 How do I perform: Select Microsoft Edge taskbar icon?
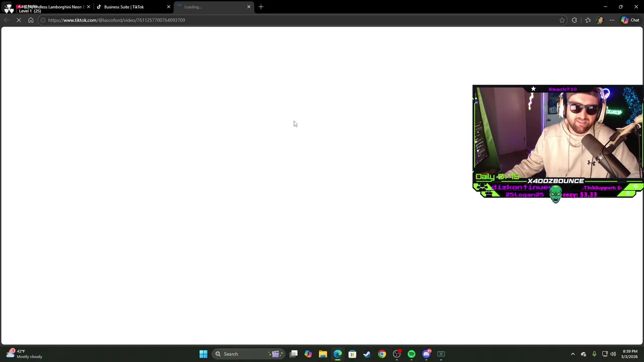(338, 354)
